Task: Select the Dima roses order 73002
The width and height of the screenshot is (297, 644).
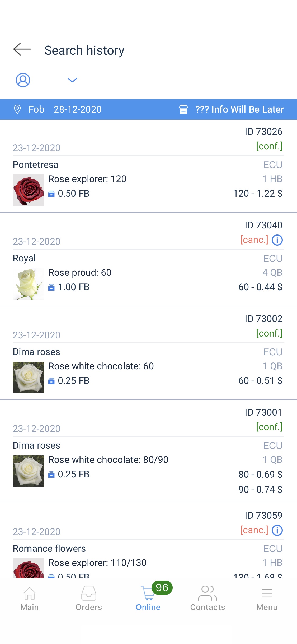Action: [x=148, y=352]
